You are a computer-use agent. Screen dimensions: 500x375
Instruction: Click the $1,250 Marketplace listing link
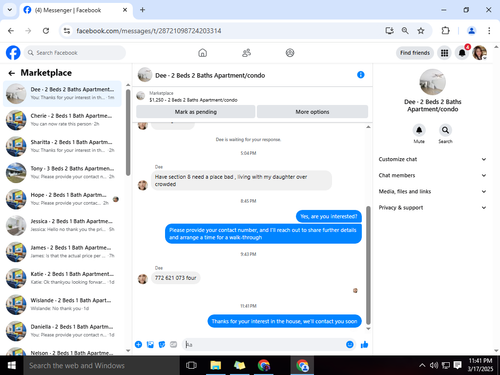pos(193,100)
